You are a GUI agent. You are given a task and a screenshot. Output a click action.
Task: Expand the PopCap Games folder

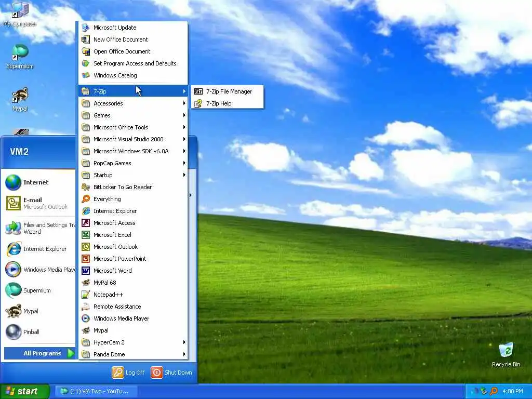(133, 163)
